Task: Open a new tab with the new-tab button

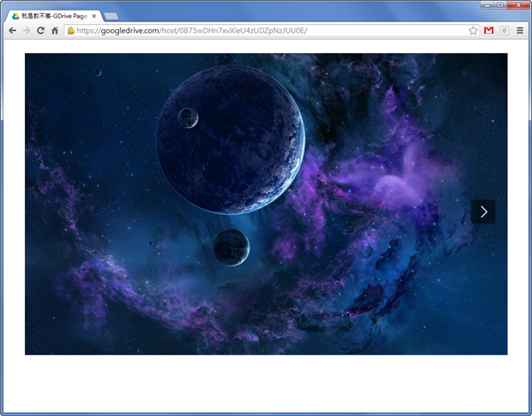Action: coord(111,16)
